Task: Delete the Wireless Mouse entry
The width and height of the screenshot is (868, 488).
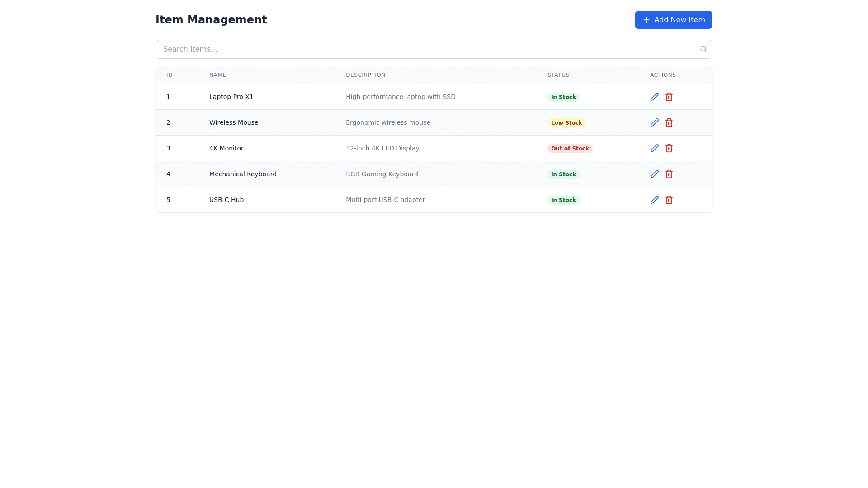Action: [x=669, y=122]
